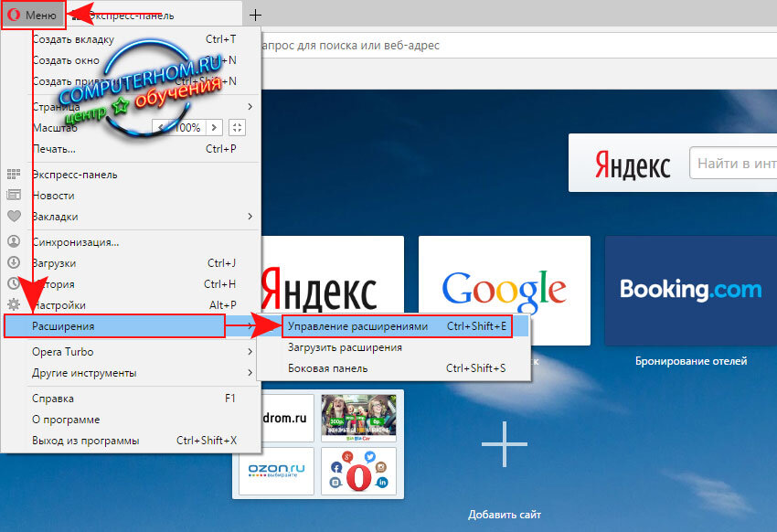Image resolution: width=777 pixels, height=532 pixels.
Task: Click the downloads arrow icon in sidebar
Action: [14, 262]
